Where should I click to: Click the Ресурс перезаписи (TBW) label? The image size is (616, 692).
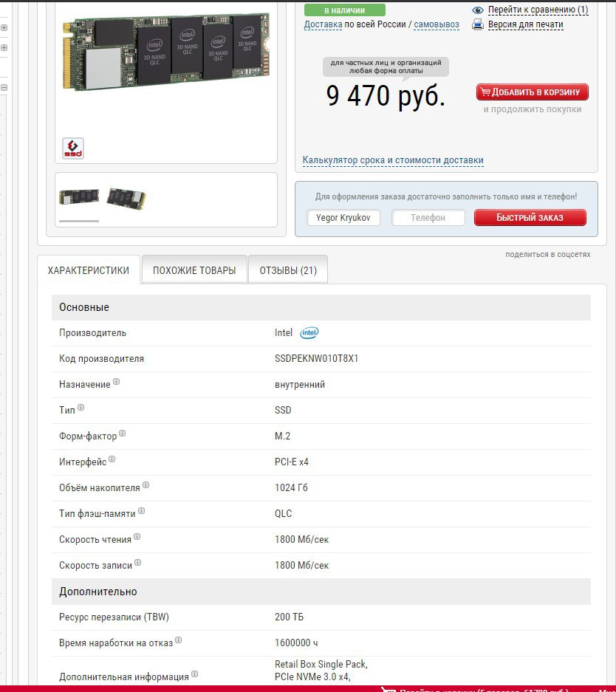(x=114, y=617)
